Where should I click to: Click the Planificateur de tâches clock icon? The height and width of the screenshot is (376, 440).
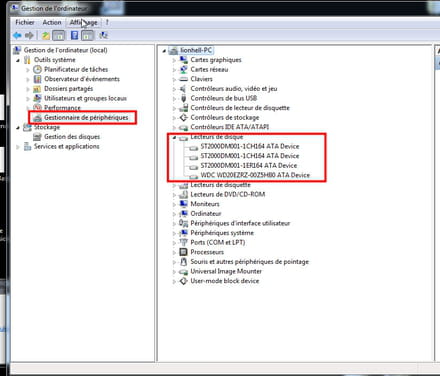click(37, 69)
